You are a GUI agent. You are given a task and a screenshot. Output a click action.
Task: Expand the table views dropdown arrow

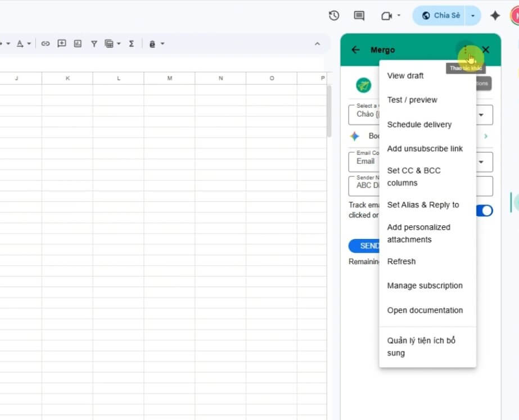click(119, 44)
